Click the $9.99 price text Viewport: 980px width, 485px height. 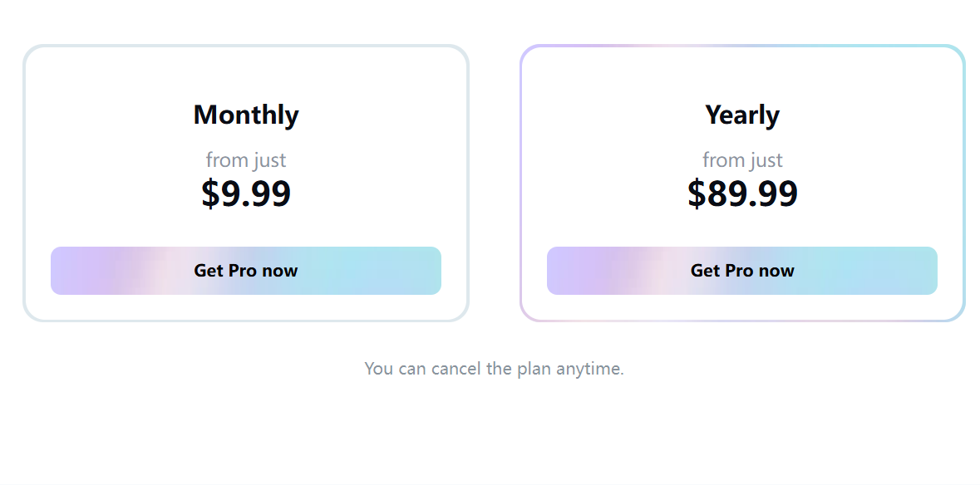click(x=246, y=194)
